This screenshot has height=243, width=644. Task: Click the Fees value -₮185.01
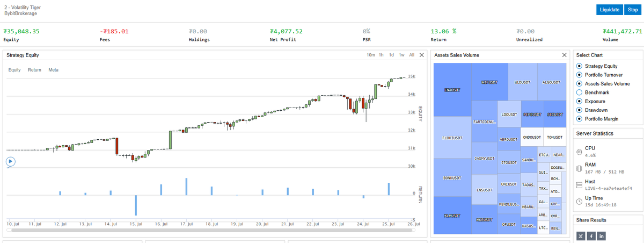click(x=114, y=31)
